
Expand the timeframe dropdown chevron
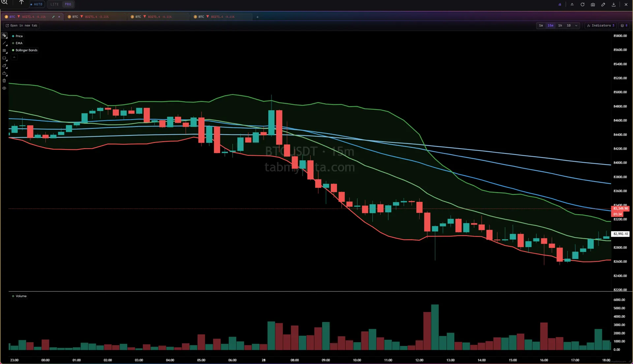click(576, 25)
